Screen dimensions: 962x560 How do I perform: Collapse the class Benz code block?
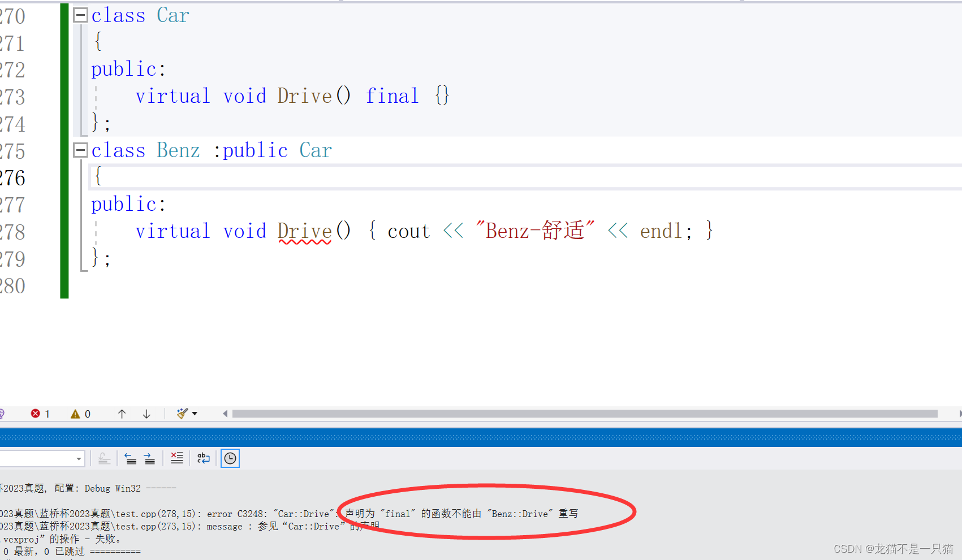click(81, 150)
